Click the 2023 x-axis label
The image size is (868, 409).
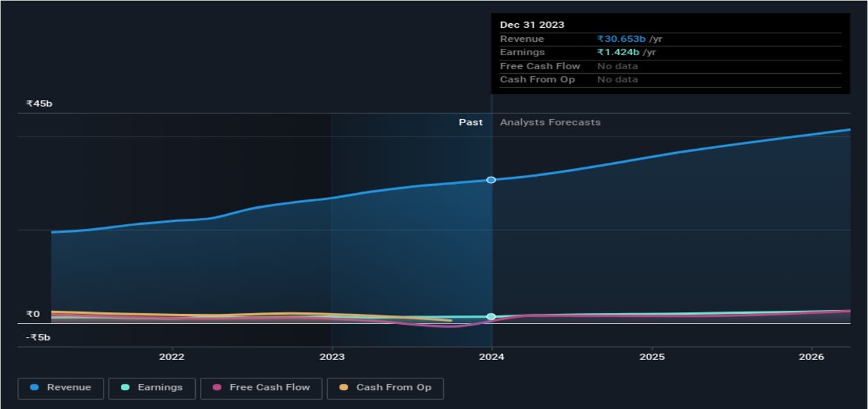(332, 357)
